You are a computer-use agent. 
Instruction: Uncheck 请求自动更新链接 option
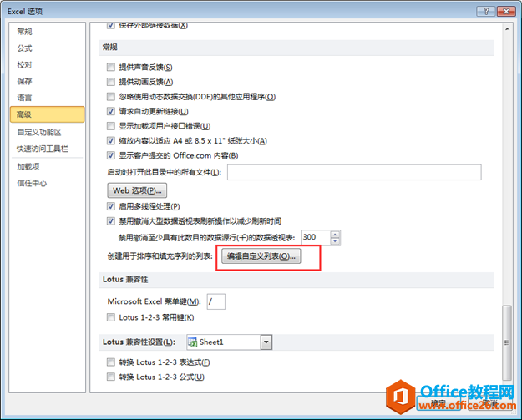tap(111, 111)
